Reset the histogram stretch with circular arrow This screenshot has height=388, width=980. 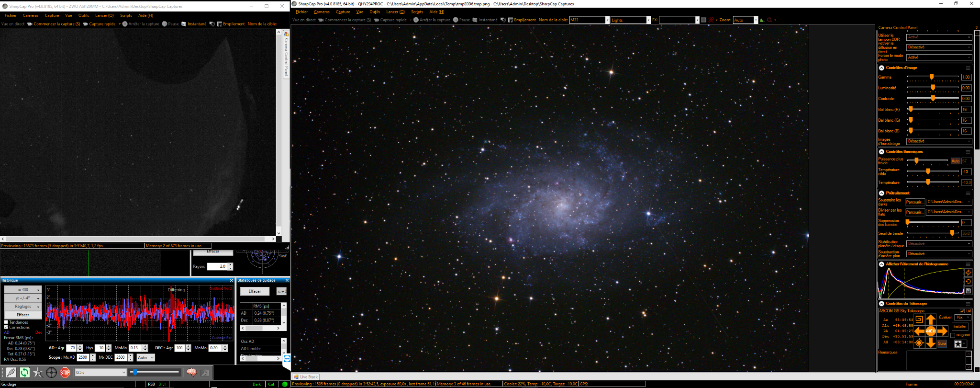pos(968,282)
